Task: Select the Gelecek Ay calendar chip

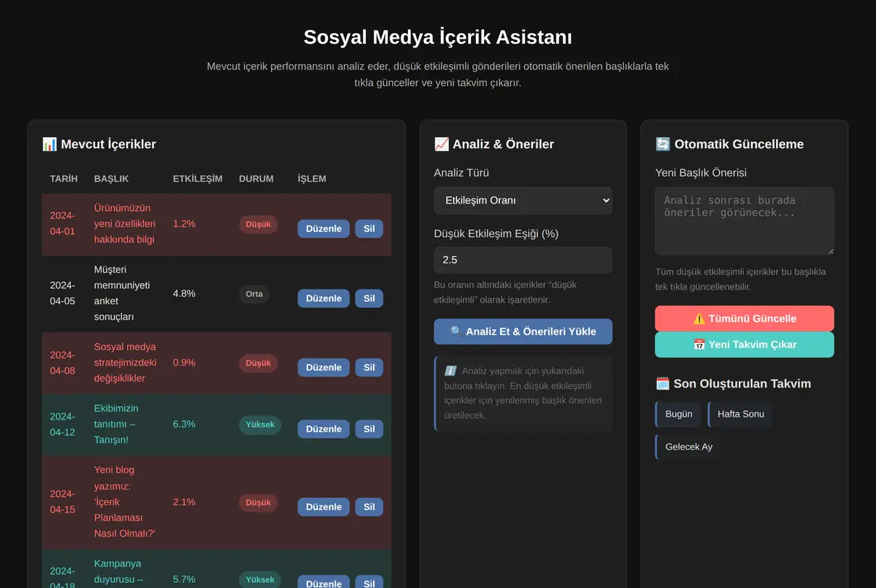Action: (x=688, y=446)
